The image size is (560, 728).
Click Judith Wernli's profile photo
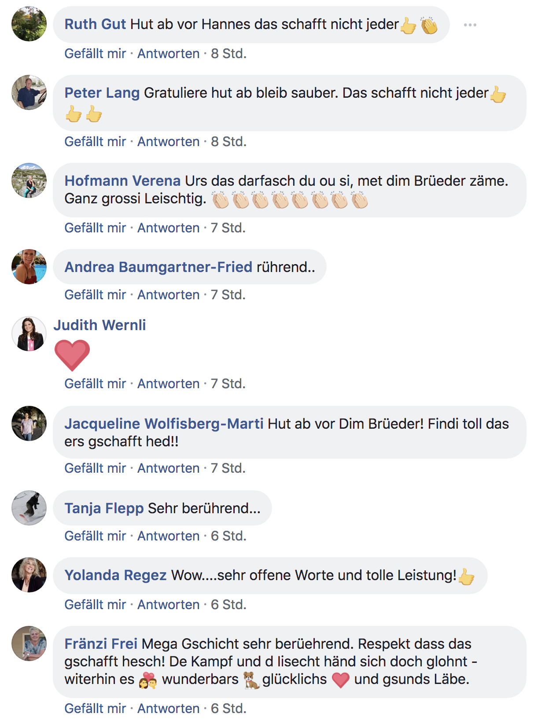[29, 334]
